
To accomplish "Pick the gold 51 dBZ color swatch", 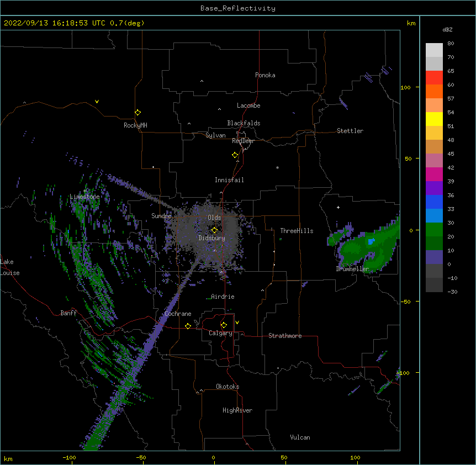I will (x=434, y=133).
